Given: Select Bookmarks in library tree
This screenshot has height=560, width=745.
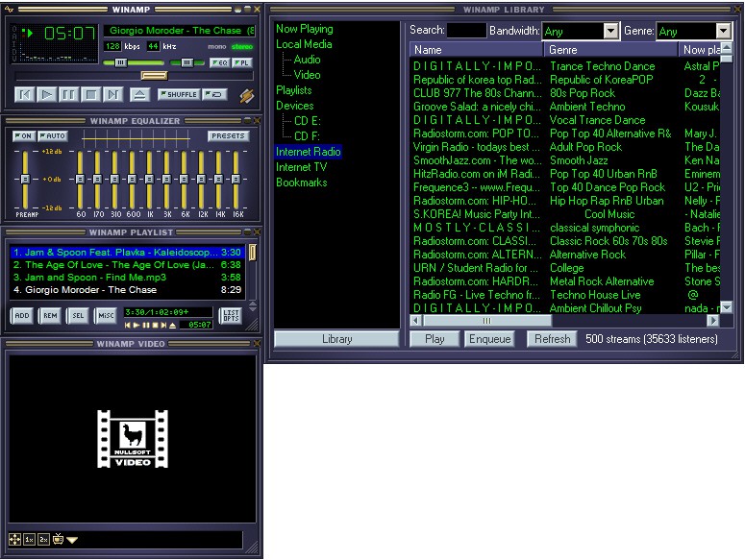Looking at the screenshot, I should pos(301,183).
